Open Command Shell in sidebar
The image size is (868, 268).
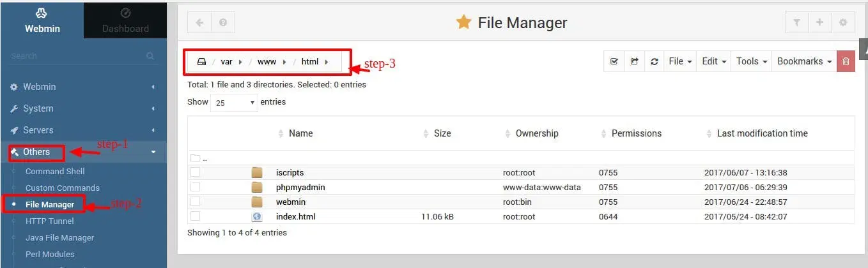tap(55, 171)
